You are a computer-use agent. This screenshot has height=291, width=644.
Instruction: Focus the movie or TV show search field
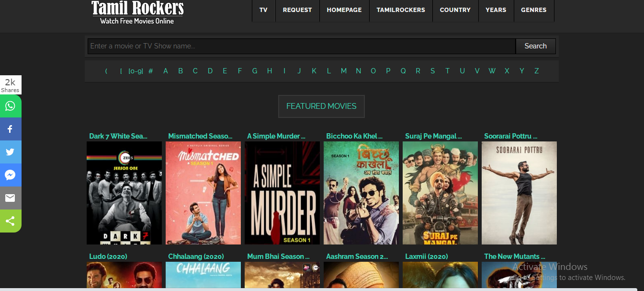click(x=302, y=46)
